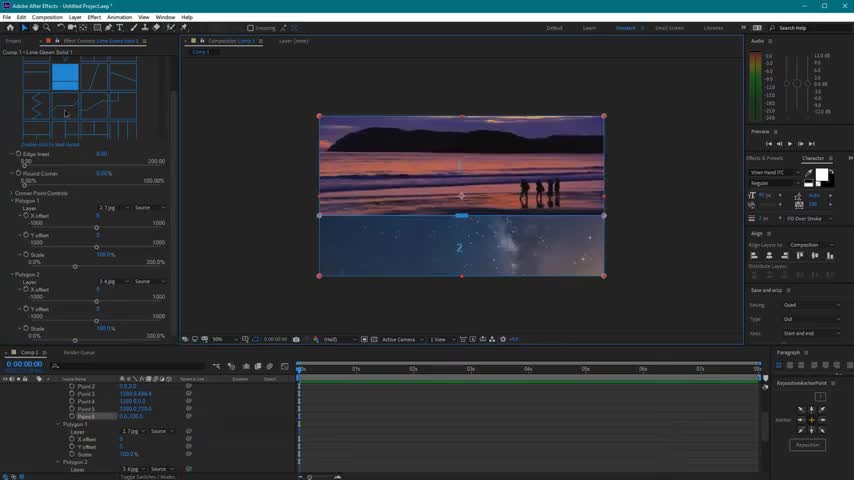Select the Zoom magnifier tool

click(x=46, y=27)
